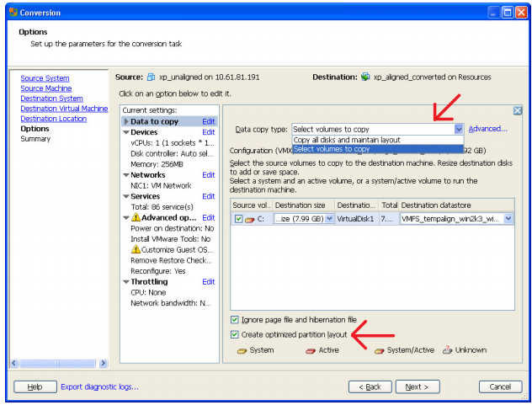Click the System legend icon

click(x=242, y=350)
